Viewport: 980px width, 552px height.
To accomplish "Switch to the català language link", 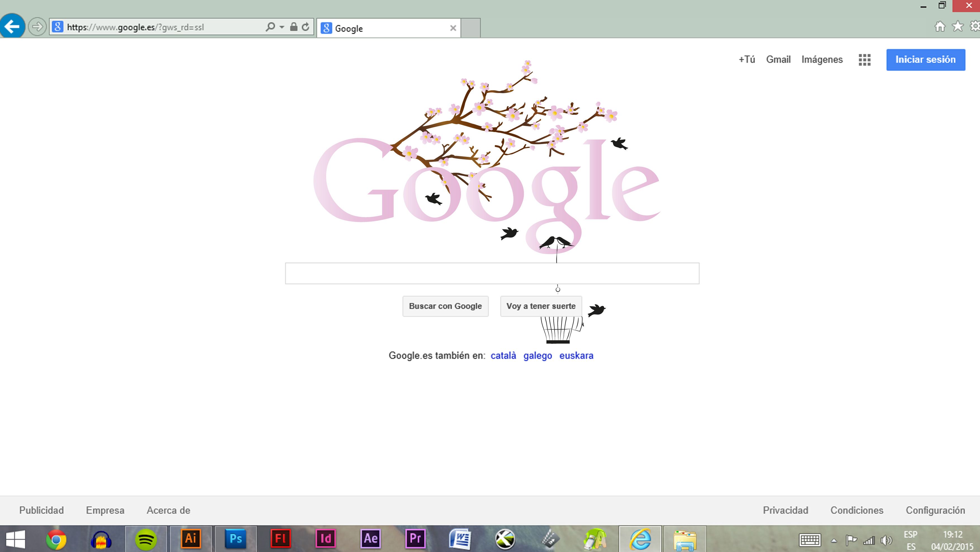I will (x=503, y=356).
